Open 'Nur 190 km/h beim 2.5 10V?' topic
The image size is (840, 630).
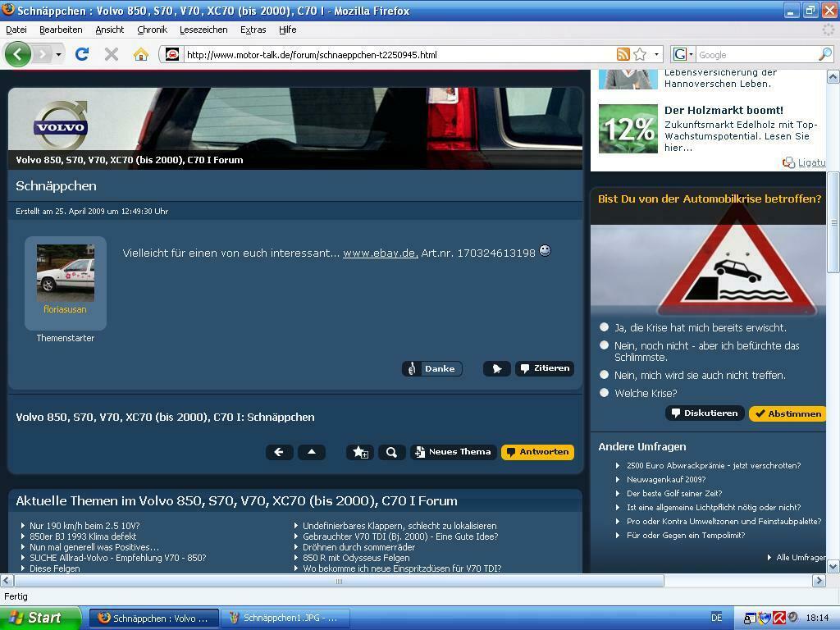(x=84, y=526)
